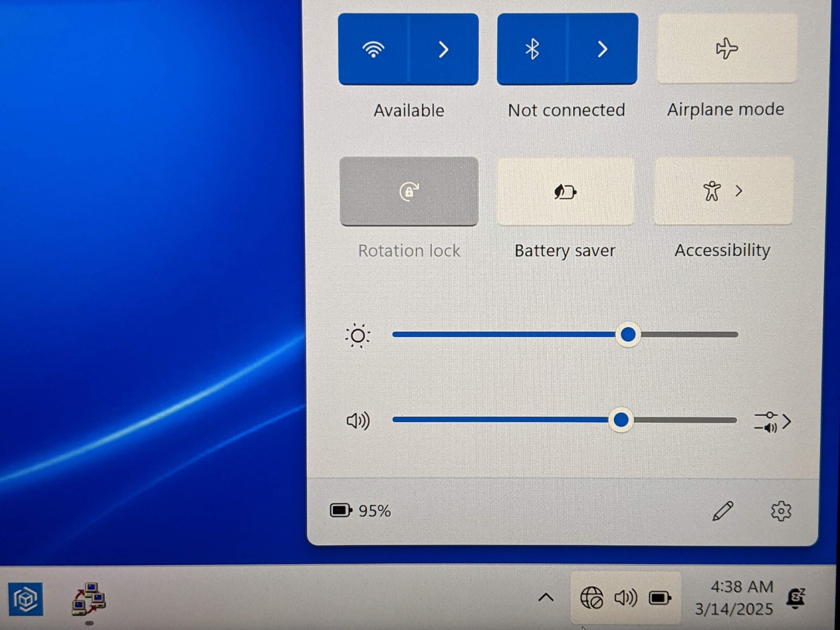Image resolution: width=840 pixels, height=630 pixels.
Task: Edit quick settings with pencil icon
Action: (722, 511)
